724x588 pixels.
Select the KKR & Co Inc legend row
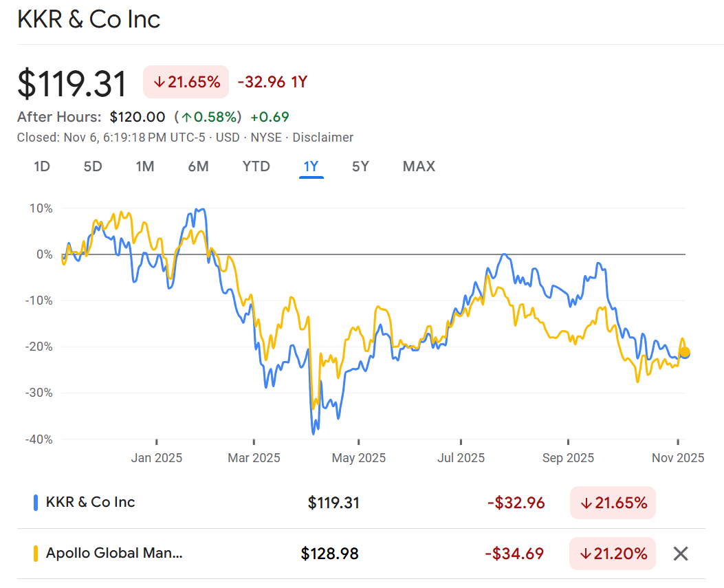[90, 502]
